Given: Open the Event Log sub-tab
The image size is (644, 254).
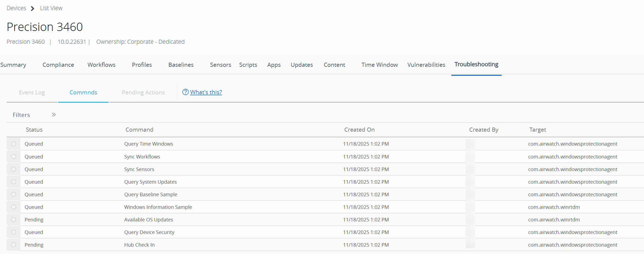Looking at the screenshot, I should (32, 93).
